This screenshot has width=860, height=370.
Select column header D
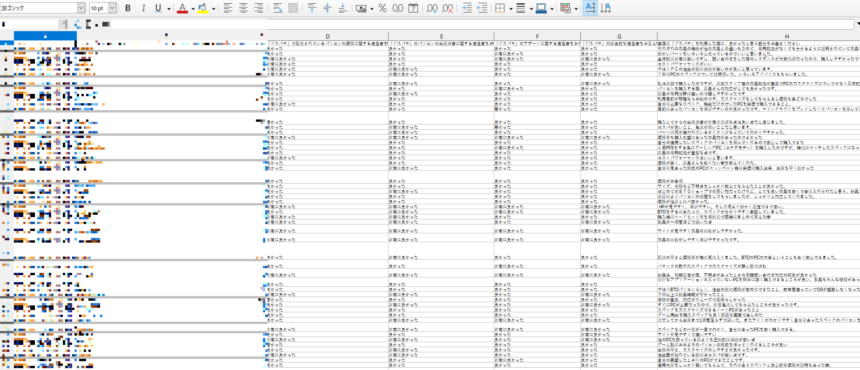pyautogui.click(x=327, y=36)
